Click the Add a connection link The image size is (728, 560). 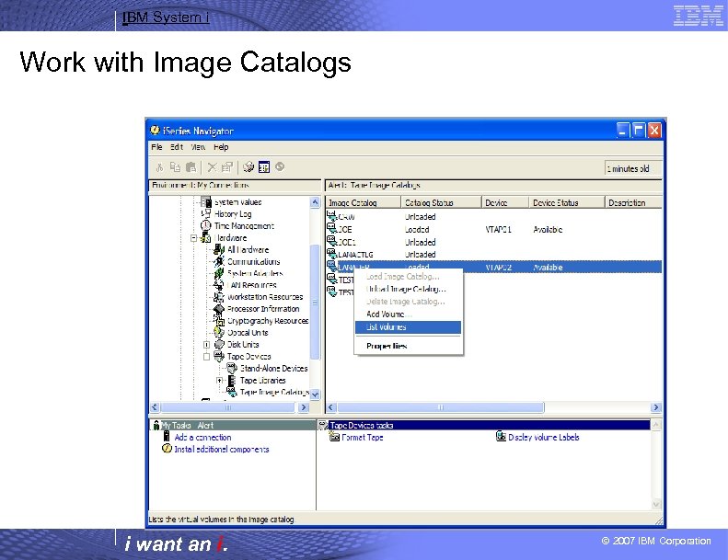pos(202,437)
